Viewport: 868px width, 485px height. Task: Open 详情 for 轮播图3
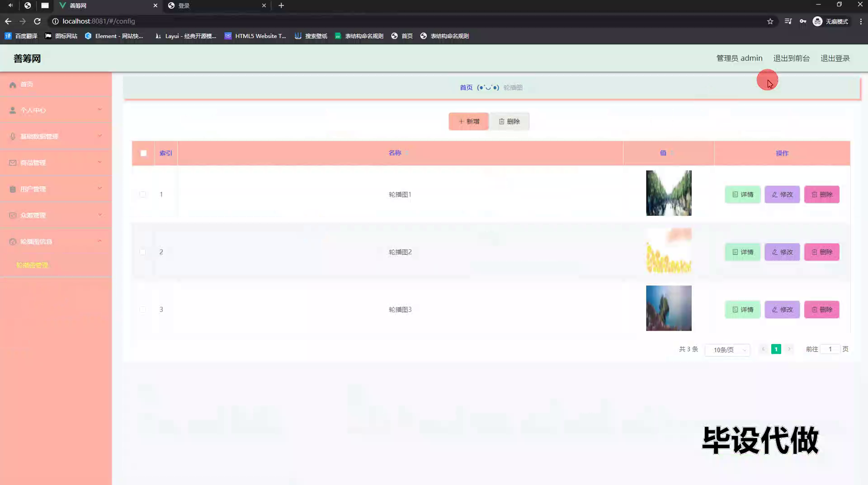click(x=742, y=309)
